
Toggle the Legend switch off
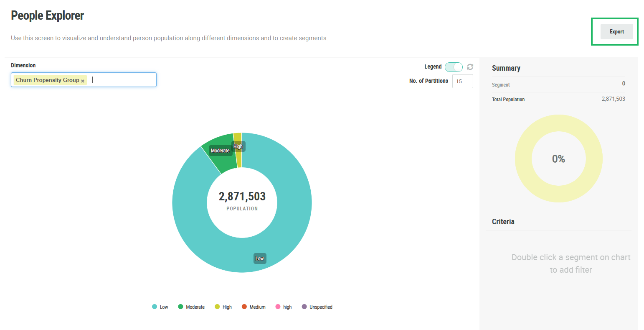click(454, 67)
